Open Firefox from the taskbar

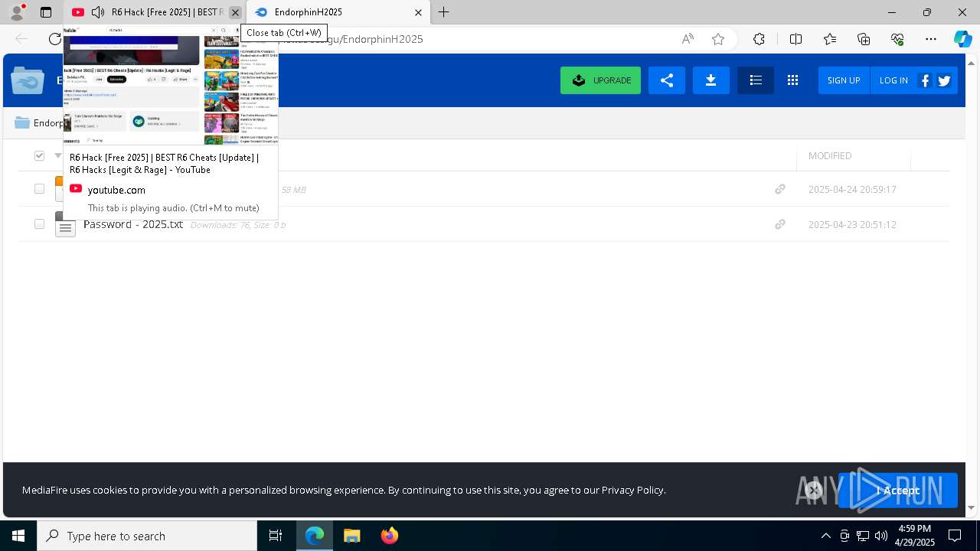pyautogui.click(x=390, y=536)
